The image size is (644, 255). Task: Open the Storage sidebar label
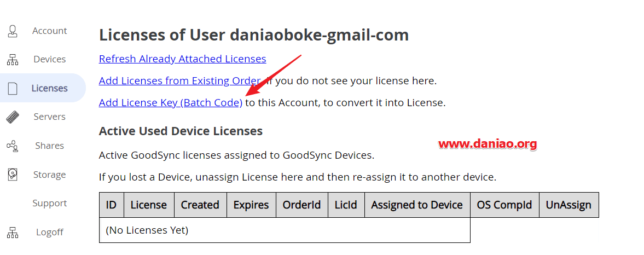coord(50,175)
